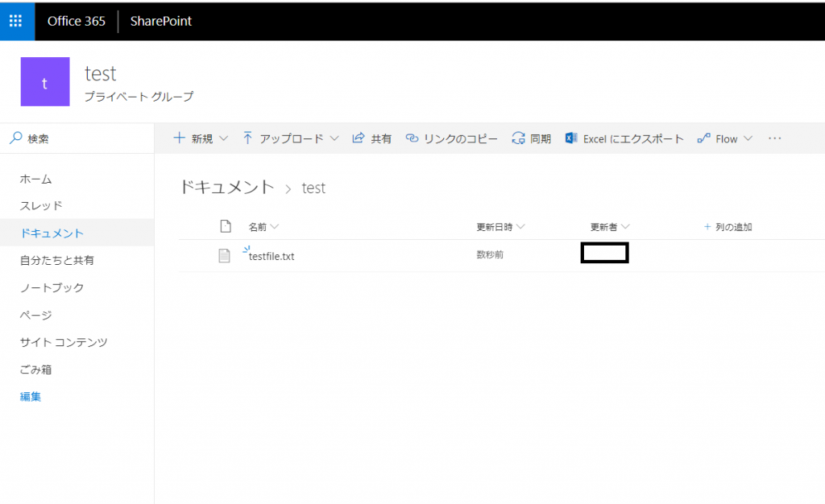Open the purple test site logo tile

click(x=45, y=81)
